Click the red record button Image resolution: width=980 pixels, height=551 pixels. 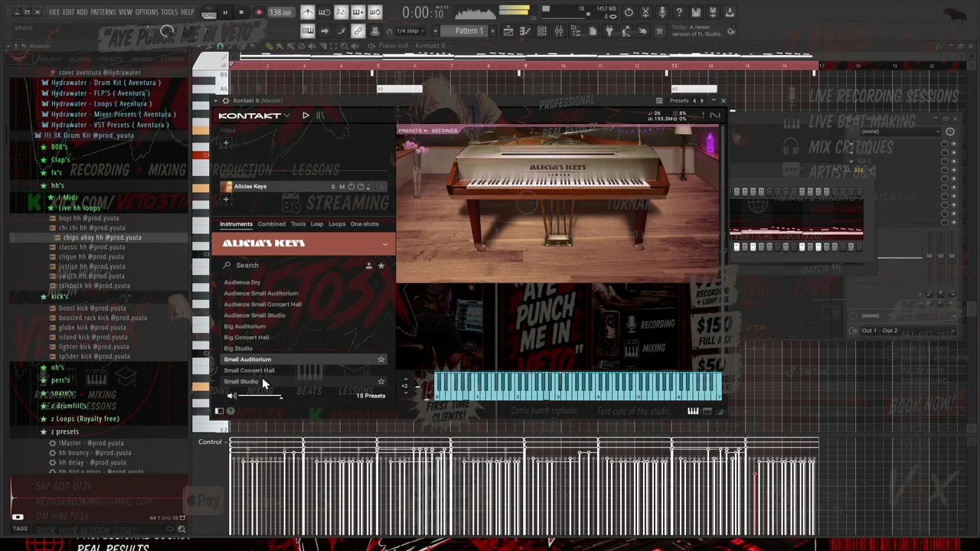(x=259, y=12)
